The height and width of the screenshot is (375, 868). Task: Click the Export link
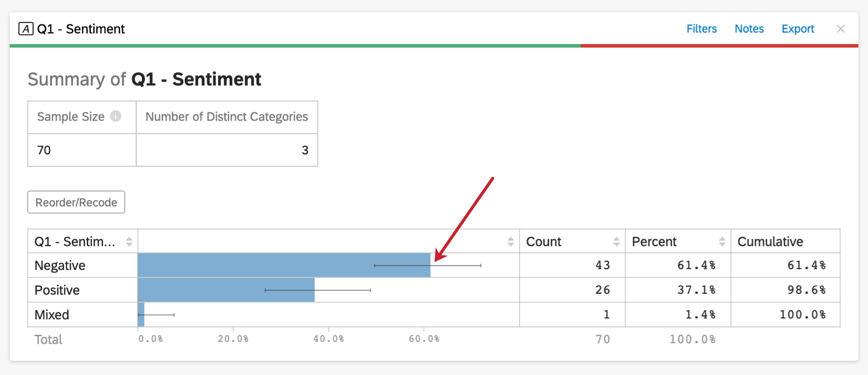pyautogui.click(x=798, y=29)
